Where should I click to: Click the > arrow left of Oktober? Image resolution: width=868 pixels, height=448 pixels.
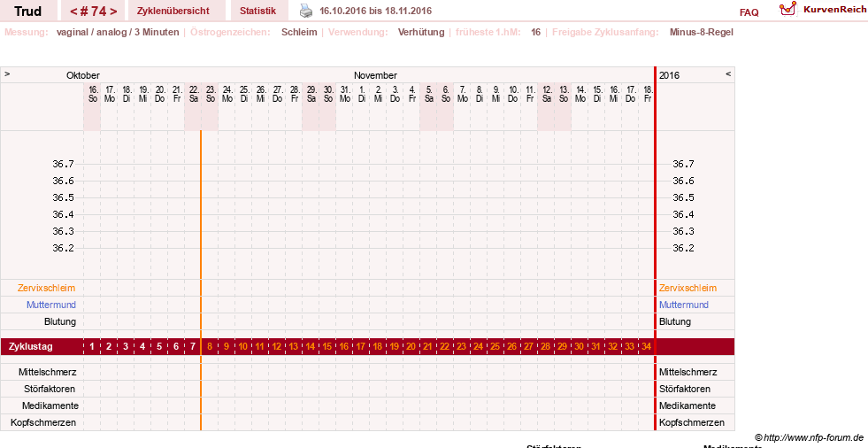point(7,74)
